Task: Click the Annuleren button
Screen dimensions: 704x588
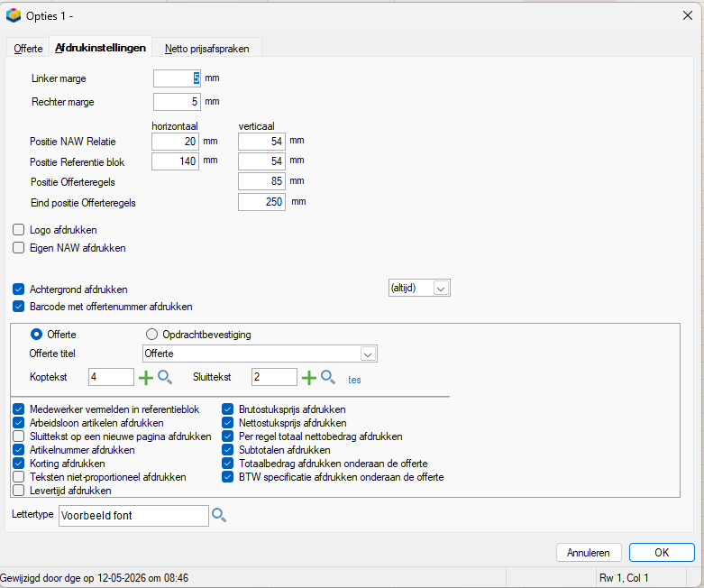Action: (x=589, y=553)
